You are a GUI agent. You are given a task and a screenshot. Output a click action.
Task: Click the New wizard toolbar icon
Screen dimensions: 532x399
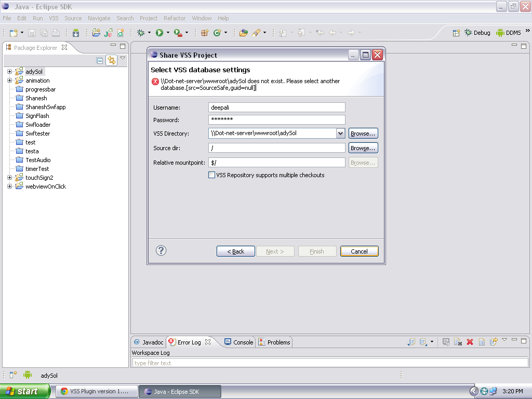pyautogui.click(x=14, y=33)
